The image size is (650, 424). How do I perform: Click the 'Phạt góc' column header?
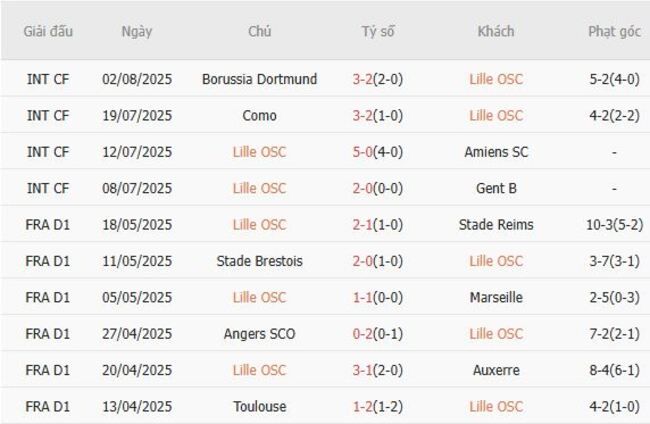click(614, 31)
